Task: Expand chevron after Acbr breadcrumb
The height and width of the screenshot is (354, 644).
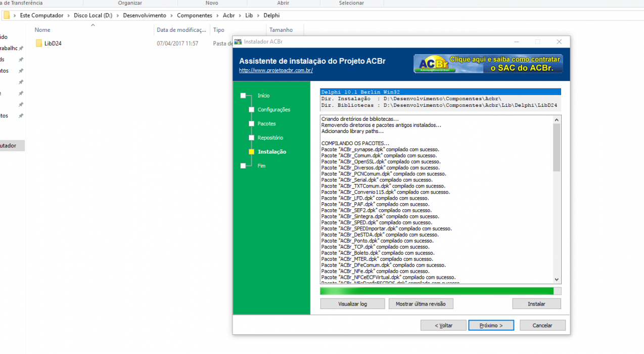Action: [240, 15]
